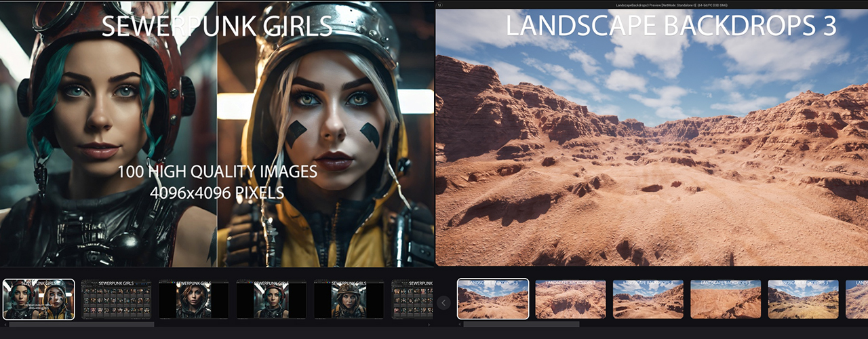This screenshot has height=339, width=868.
Task: Select third Landscape Backdrops thumbnail
Action: [648, 299]
